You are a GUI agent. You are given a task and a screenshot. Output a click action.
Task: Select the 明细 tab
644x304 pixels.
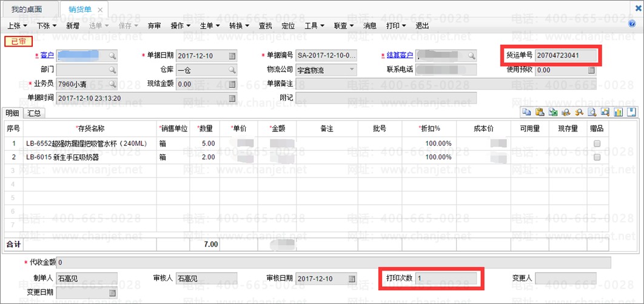click(12, 113)
